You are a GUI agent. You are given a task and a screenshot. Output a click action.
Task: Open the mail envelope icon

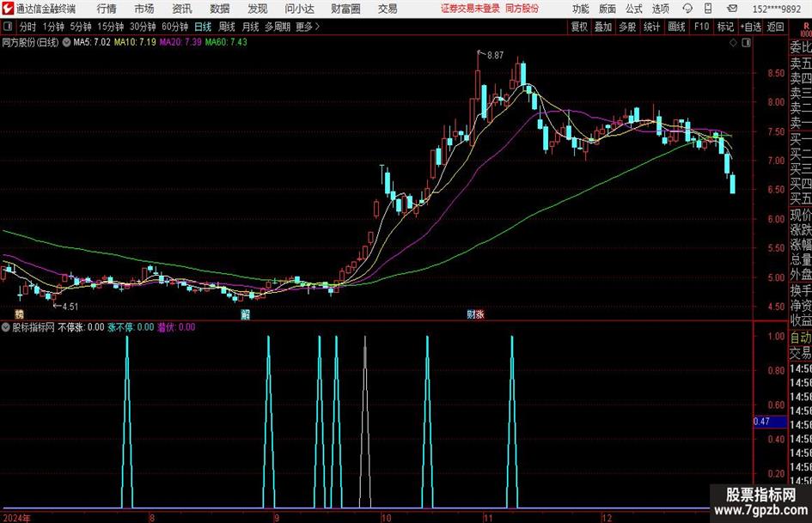pos(732,9)
